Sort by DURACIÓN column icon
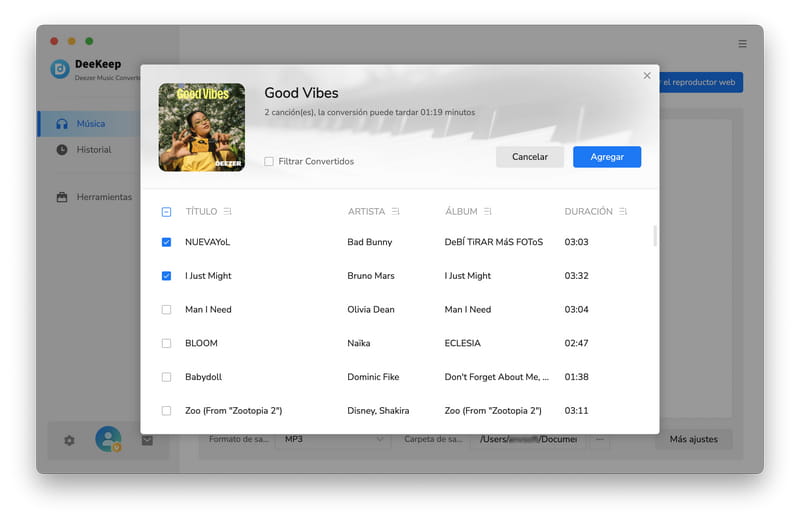800x522 pixels. click(x=623, y=211)
